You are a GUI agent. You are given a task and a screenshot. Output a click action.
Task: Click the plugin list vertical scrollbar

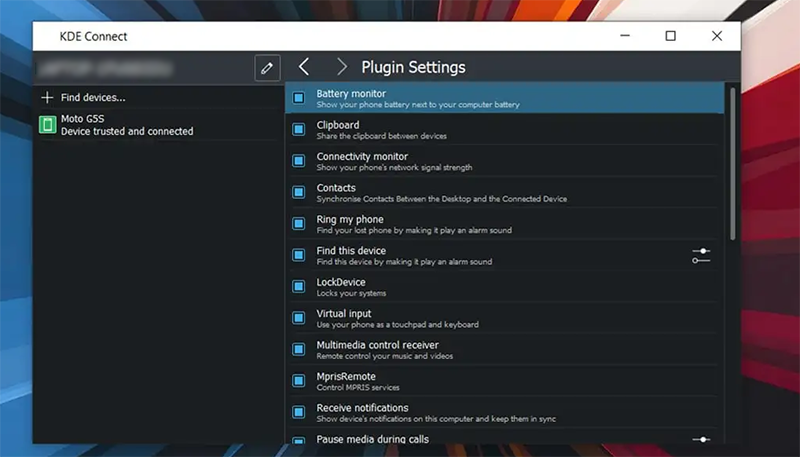coord(733,163)
